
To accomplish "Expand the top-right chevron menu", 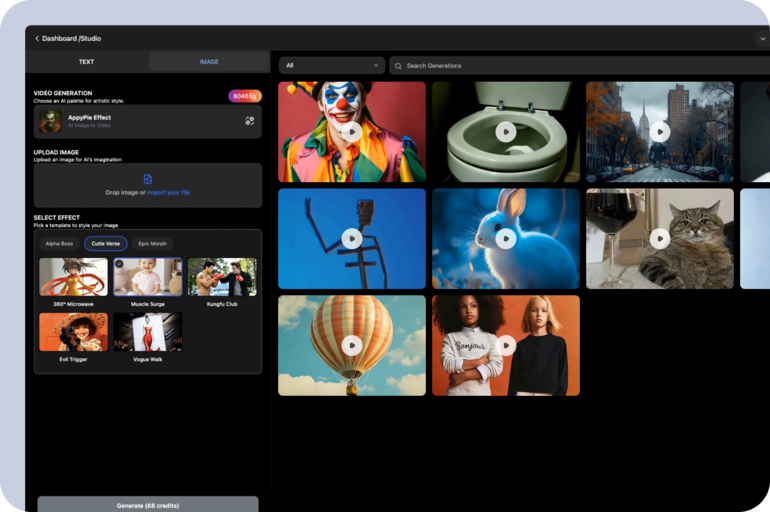I will pyautogui.click(x=762, y=39).
